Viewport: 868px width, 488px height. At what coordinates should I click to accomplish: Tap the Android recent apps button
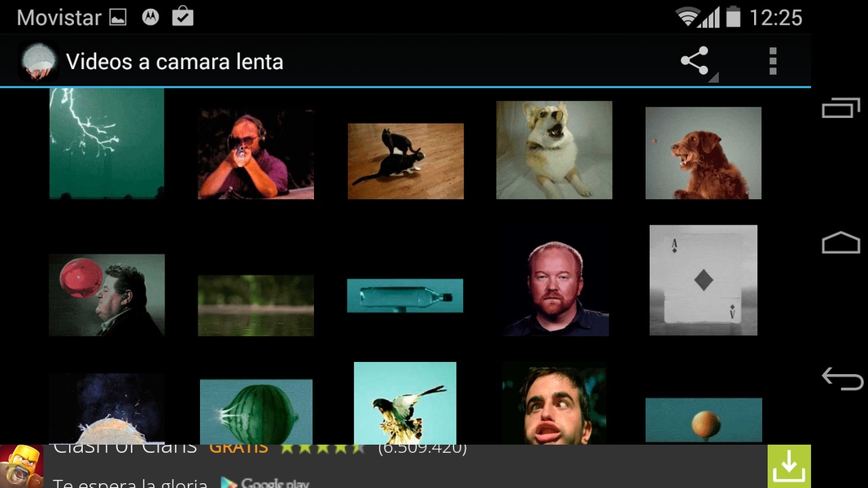click(841, 107)
